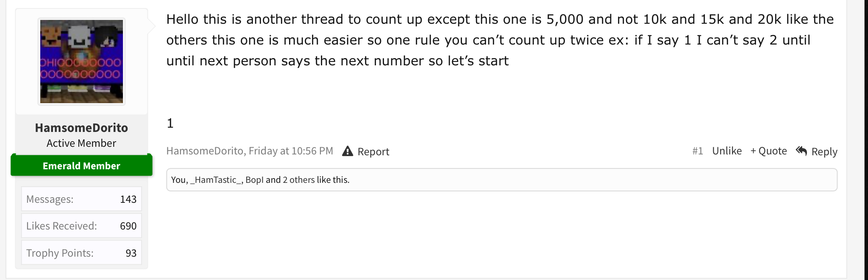Add post to multi-quote with + Quote
The height and width of the screenshot is (280, 868).
[x=768, y=151]
